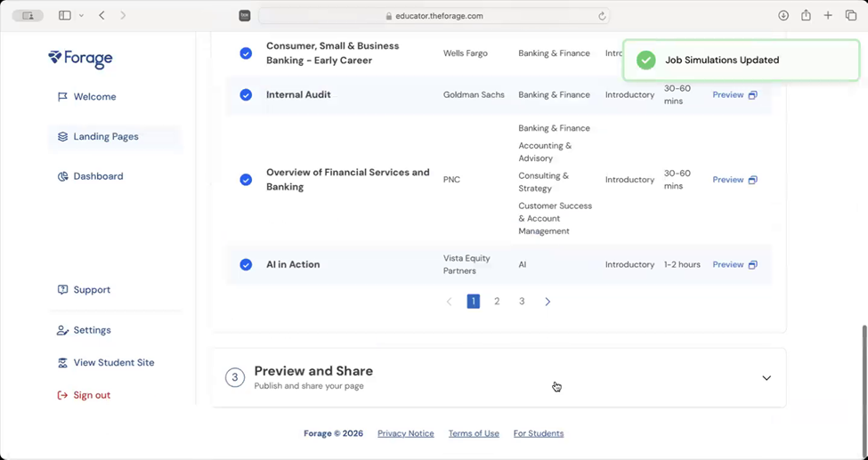Uncheck Overview of Financial Services and Banking
This screenshot has width=868, height=460.
coord(246,180)
